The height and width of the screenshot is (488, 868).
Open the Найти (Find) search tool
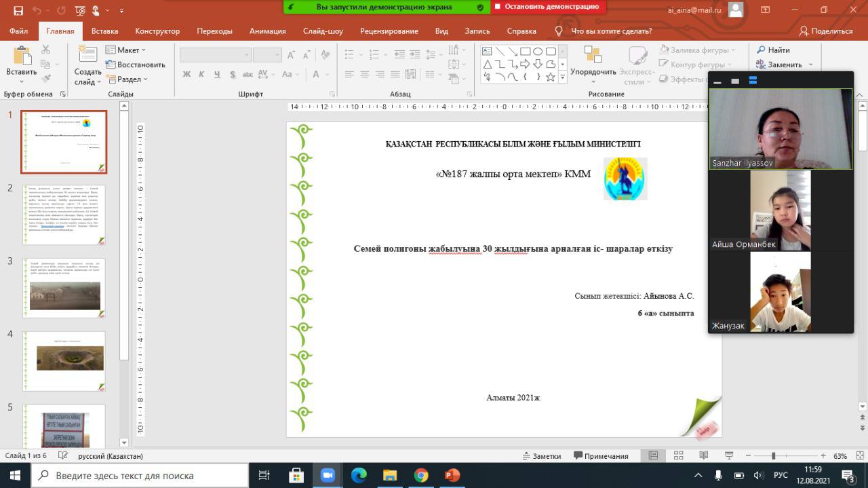pos(773,50)
